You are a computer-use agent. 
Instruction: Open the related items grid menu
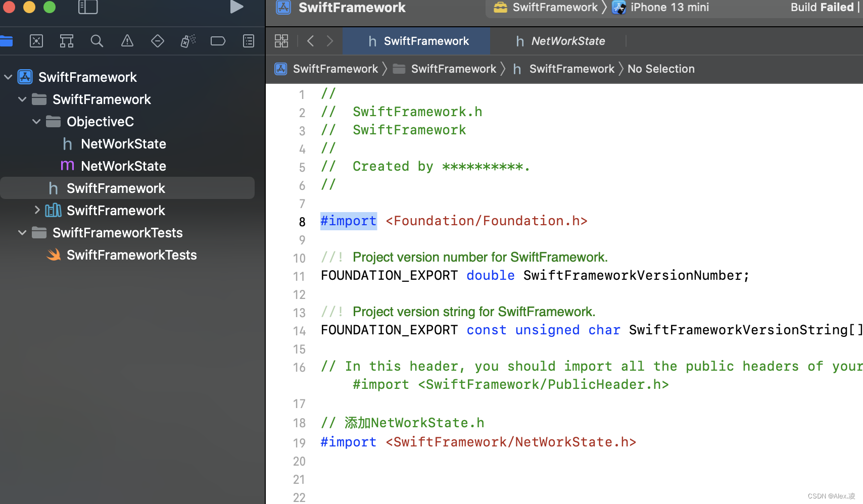pyautogui.click(x=281, y=41)
